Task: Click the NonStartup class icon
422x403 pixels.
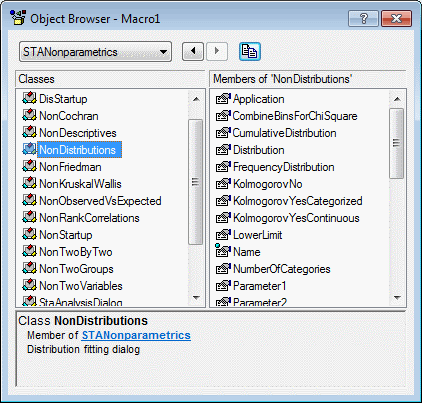Action: (x=29, y=234)
